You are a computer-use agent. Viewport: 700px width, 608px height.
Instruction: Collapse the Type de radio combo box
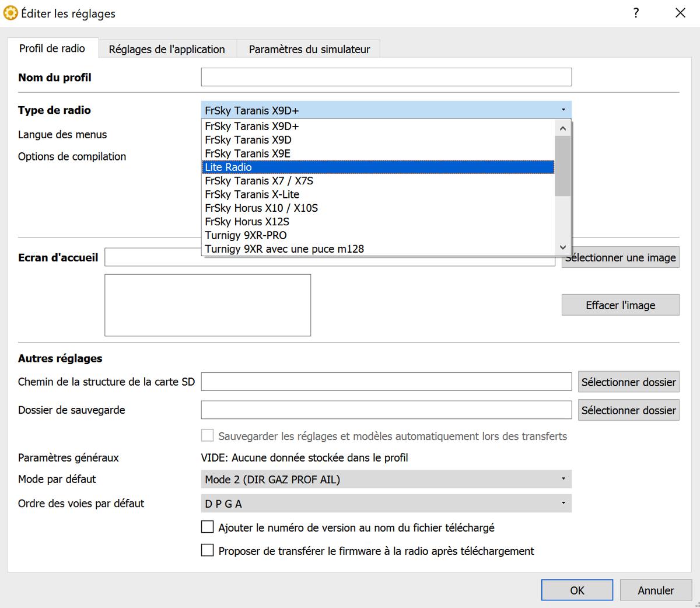click(386, 110)
